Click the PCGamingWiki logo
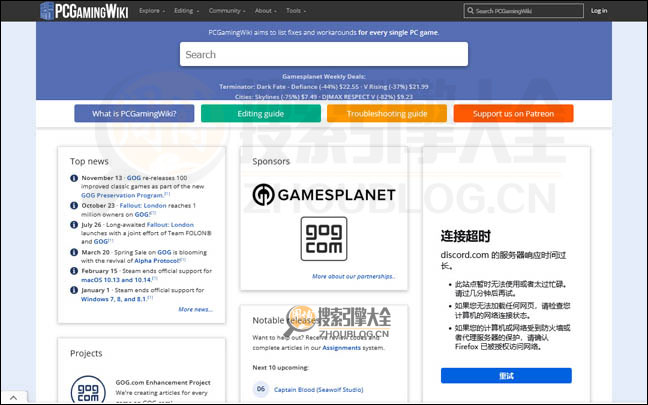The height and width of the screenshot is (405, 648). pos(84,11)
